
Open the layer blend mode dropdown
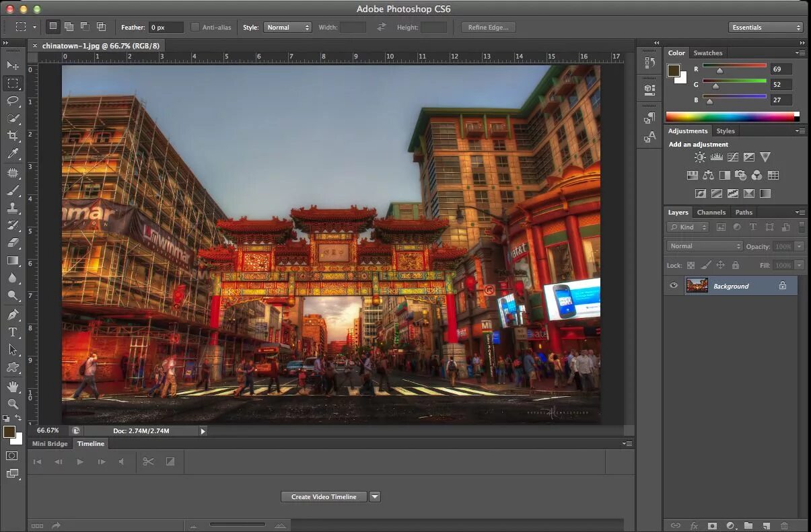coord(705,246)
